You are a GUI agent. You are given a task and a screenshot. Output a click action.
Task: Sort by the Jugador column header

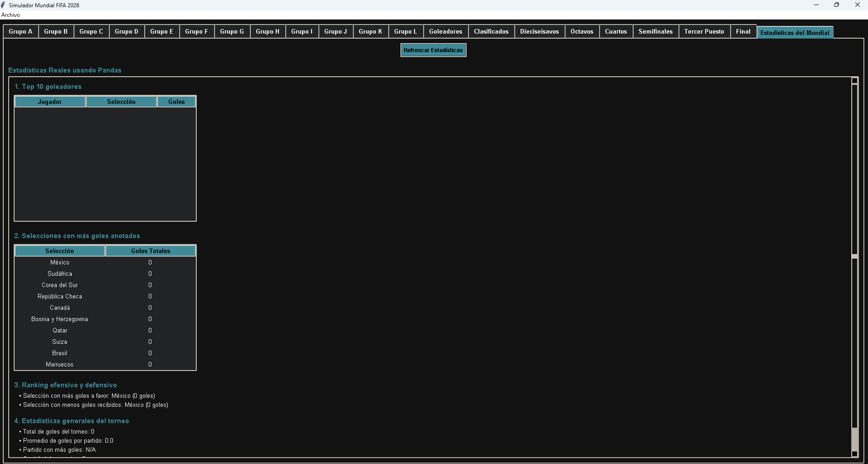coord(50,102)
